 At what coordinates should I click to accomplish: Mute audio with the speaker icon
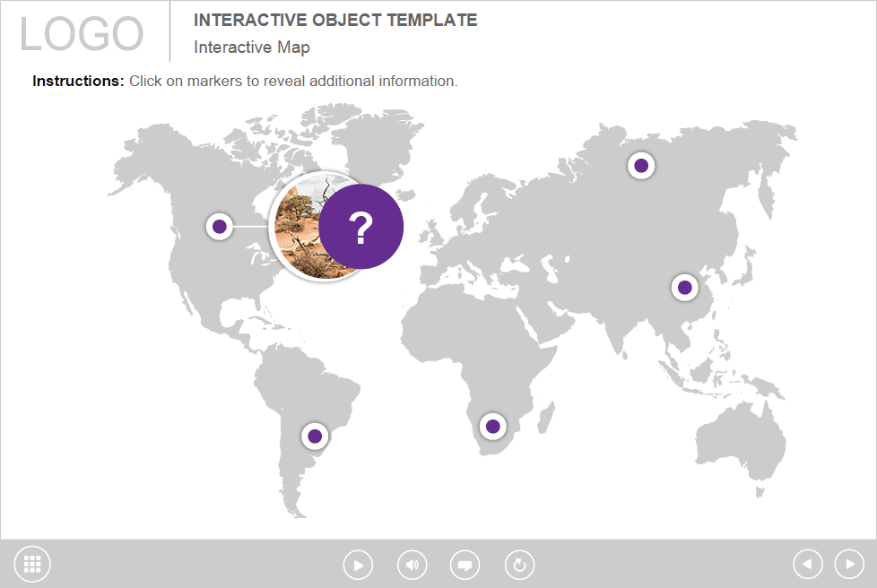coord(412,565)
